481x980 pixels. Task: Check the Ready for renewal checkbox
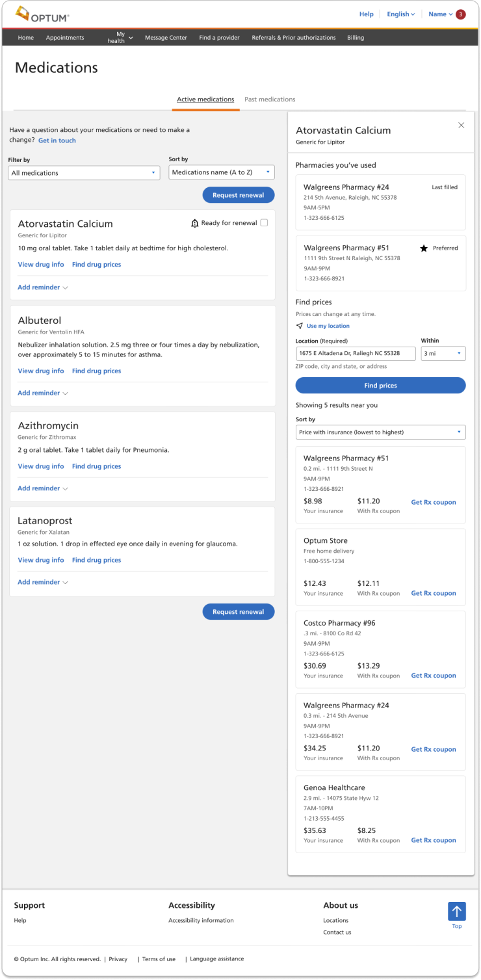click(x=264, y=223)
